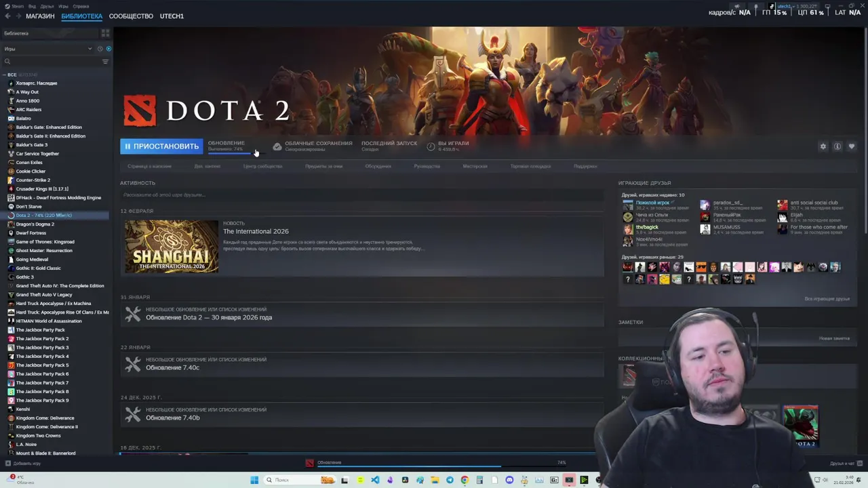The height and width of the screenshot is (488, 868).
Task: Select Don't Starve in the library
Action: point(28,207)
